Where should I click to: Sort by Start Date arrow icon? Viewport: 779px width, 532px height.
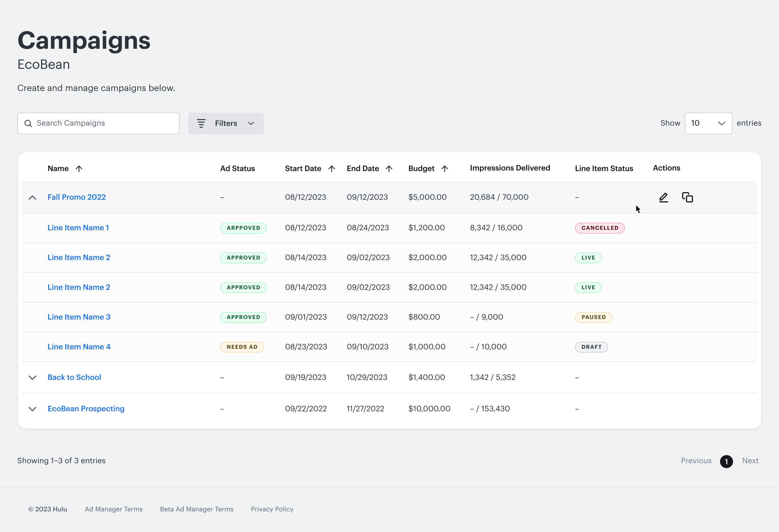pyautogui.click(x=331, y=169)
